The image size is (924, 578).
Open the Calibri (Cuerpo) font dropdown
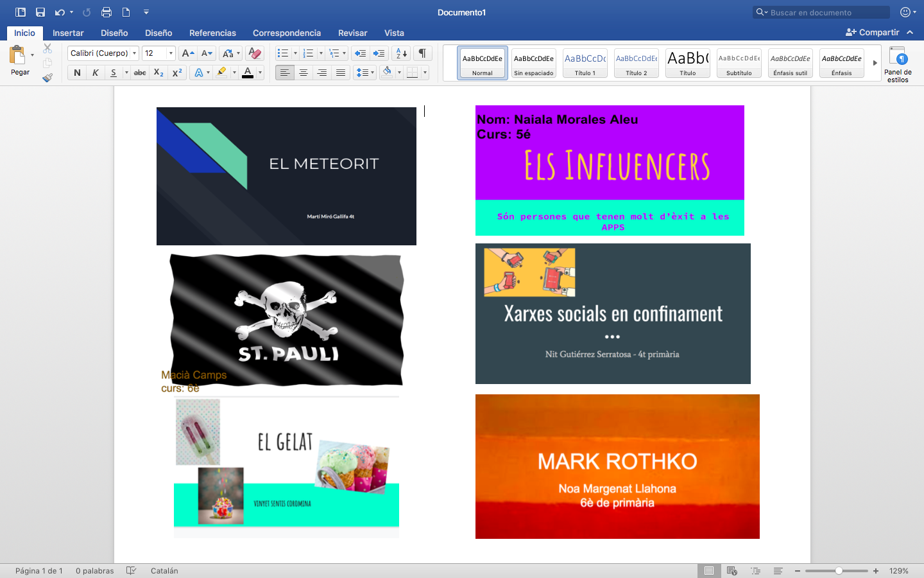click(x=134, y=53)
